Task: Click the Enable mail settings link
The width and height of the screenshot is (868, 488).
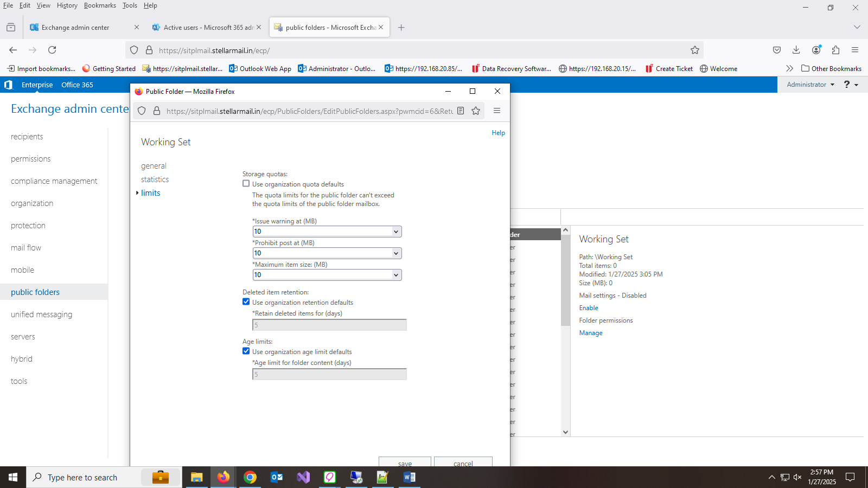Action: [589, 308]
